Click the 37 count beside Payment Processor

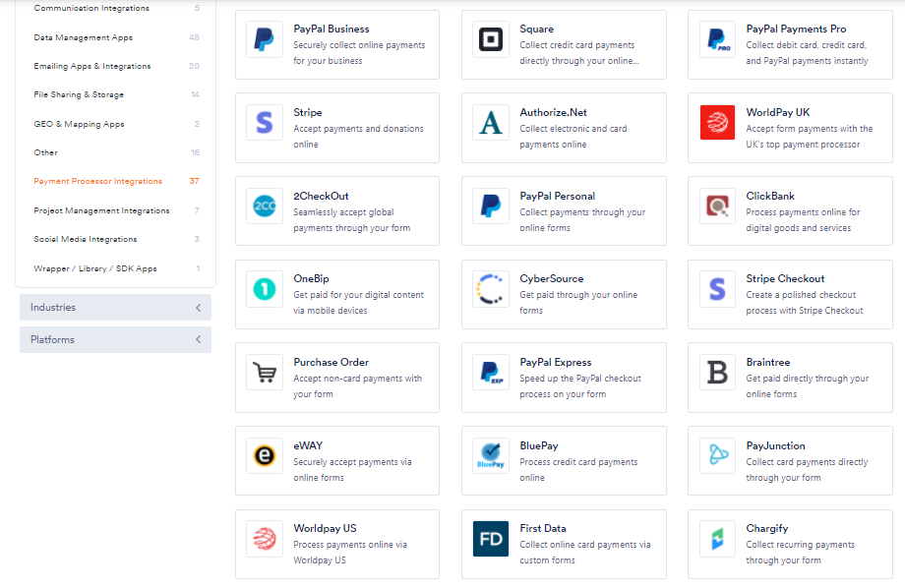(x=195, y=181)
